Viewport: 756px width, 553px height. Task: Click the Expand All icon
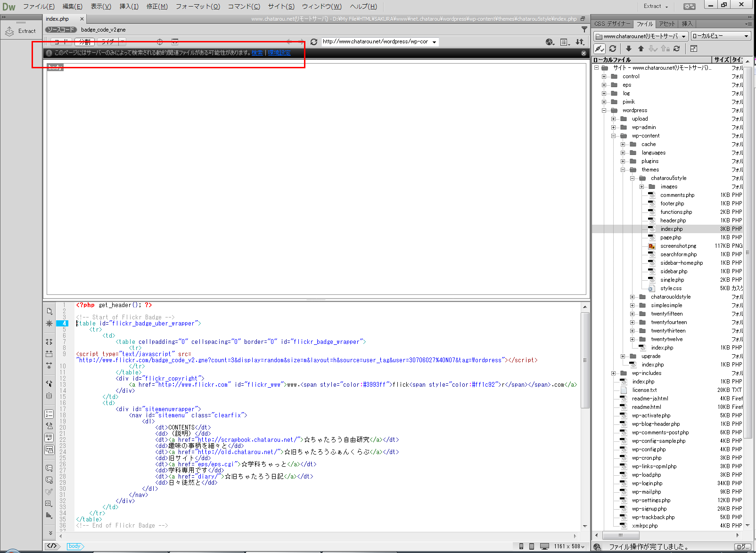49,365
